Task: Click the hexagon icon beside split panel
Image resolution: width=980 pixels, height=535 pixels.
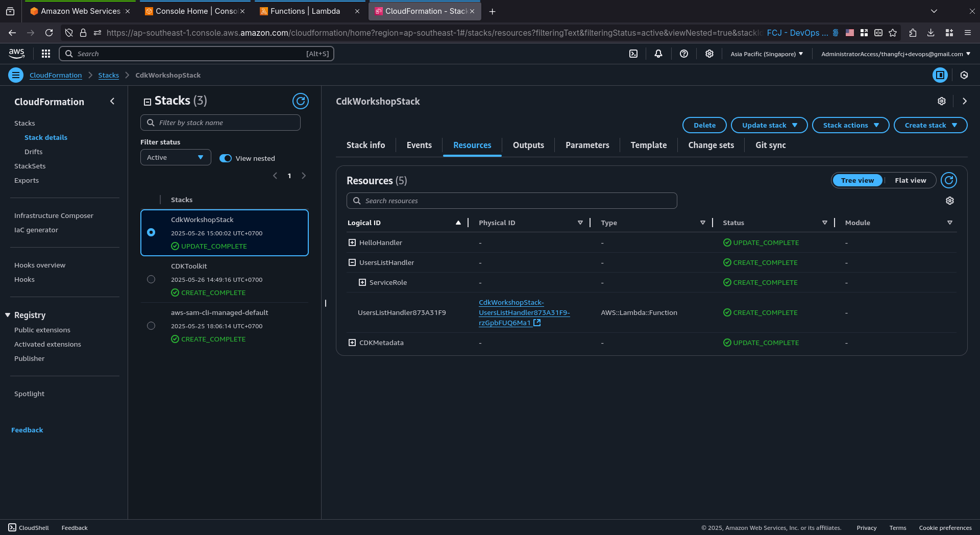Action: (x=964, y=75)
